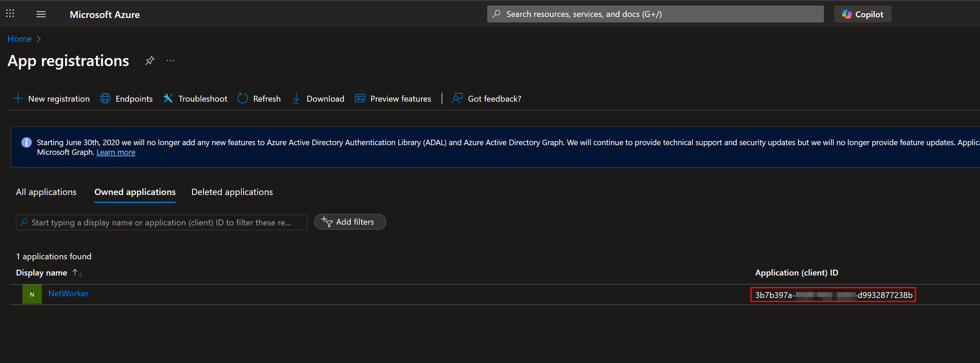The height and width of the screenshot is (363, 980).
Task: Click the New registration plus icon
Action: (x=18, y=98)
